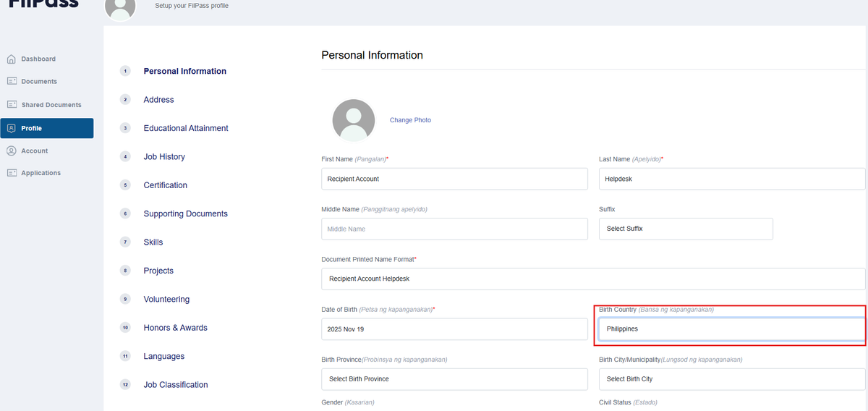Screen dimensions: 868x411
Task: Click the step 12 number badge
Action: [x=125, y=385]
